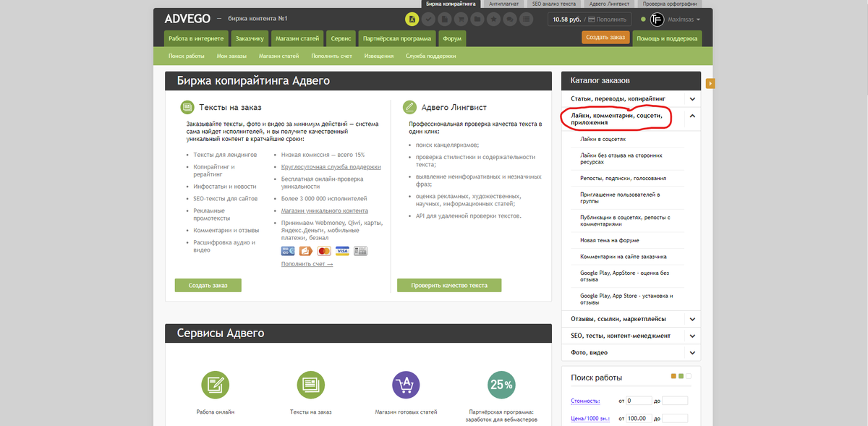Screen dimensions: 868x426
Task: Collapse Лайки, комментарии, соцсети category chevron
Action: coord(692,116)
